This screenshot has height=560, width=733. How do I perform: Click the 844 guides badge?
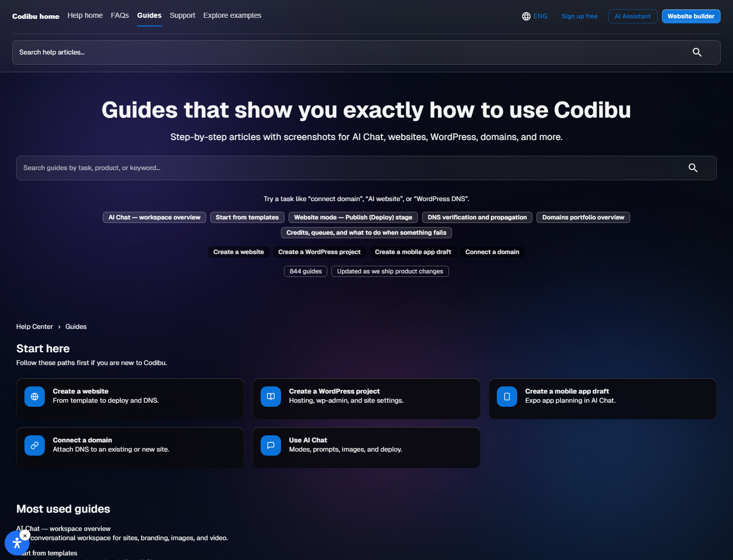coord(305,271)
